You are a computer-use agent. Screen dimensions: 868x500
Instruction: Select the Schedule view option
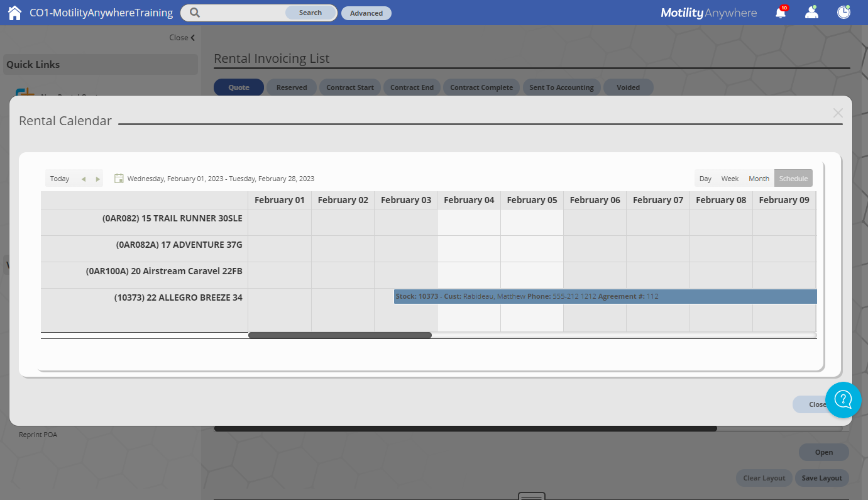click(793, 179)
